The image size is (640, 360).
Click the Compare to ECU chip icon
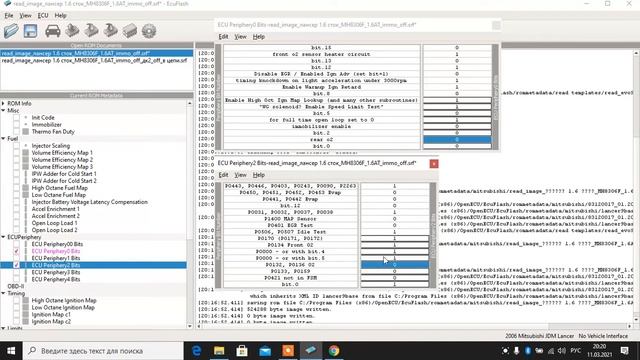pyautogui.click(x=129, y=31)
